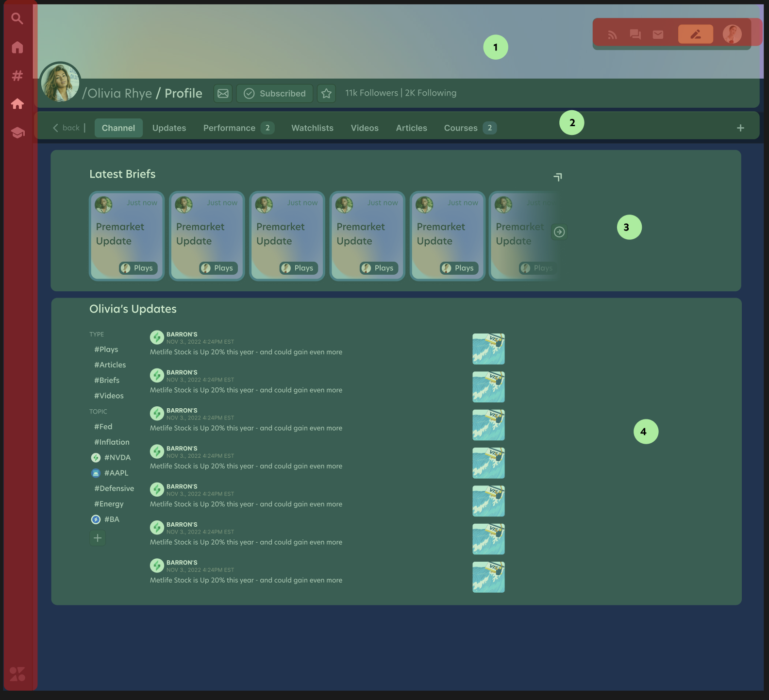The height and width of the screenshot is (700, 769).
Task: Click the logo icon at sidebar bottom
Action: (17, 674)
